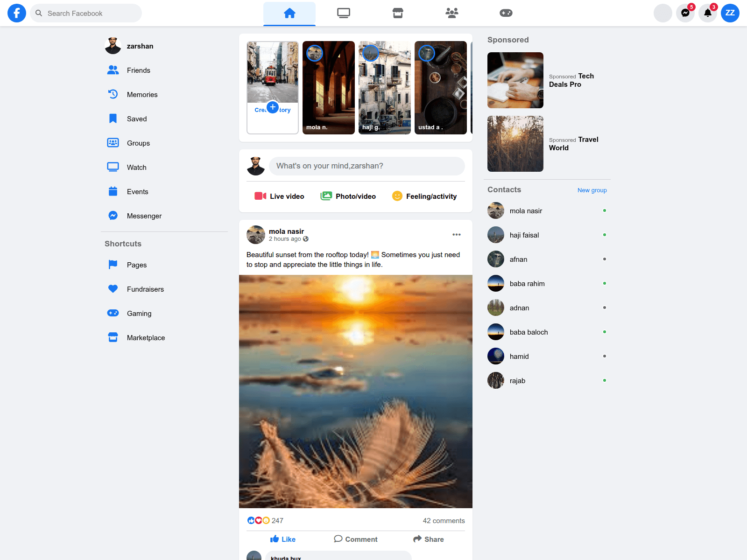Open Memories in left sidebar
This screenshot has width=747, height=560.
142,95
